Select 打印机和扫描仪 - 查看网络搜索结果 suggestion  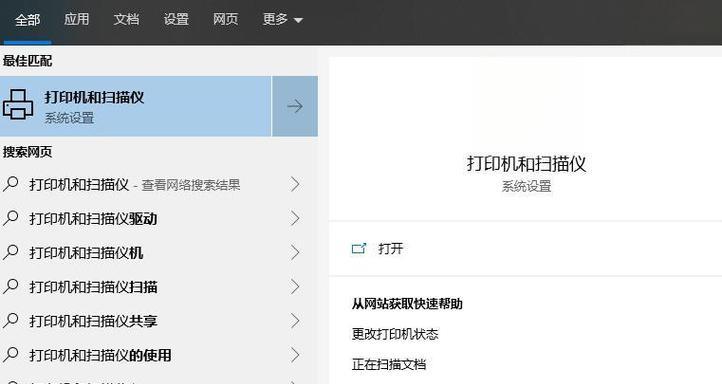pos(158,185)
